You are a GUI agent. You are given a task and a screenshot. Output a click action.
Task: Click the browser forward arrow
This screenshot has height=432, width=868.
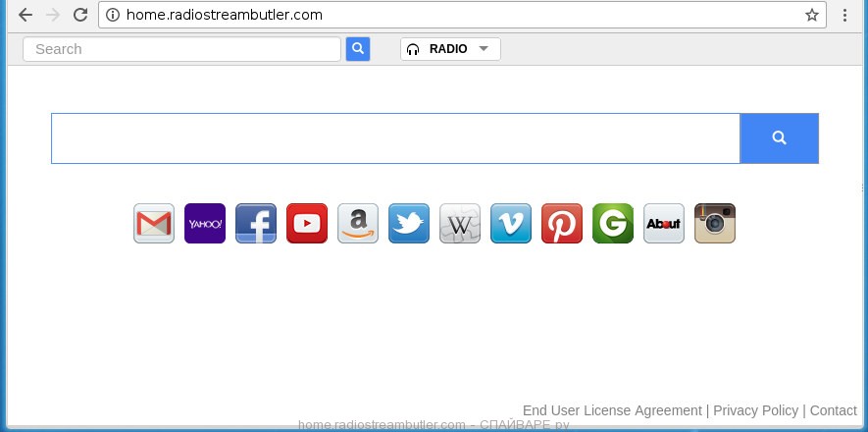[53, 15]
